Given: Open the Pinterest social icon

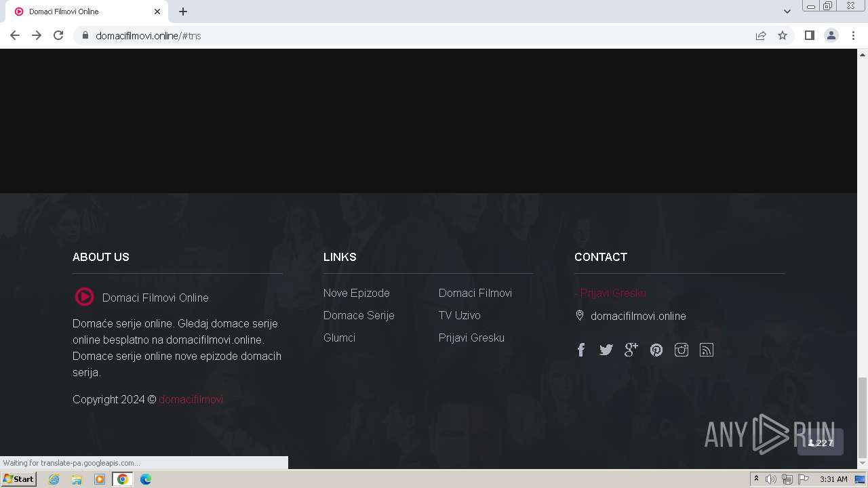Looking at the screenshot, I should click(656, 350).
